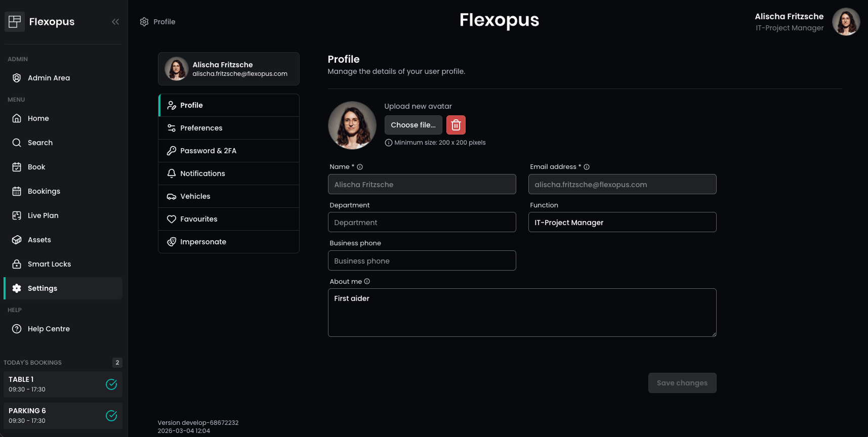Click into the Department input field
The height and width of the screenshot is (437, 868).
422,223
